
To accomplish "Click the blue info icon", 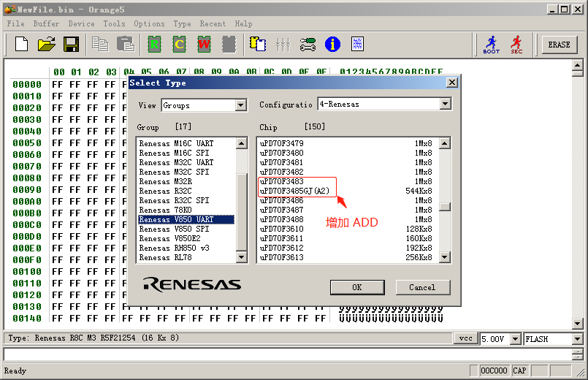I will [x=332, y=45].
